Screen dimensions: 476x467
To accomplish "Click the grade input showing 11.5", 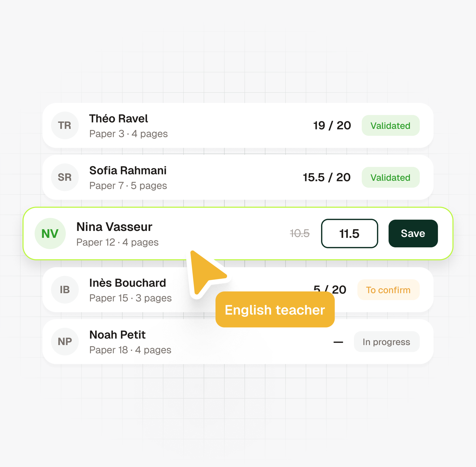I will click(350, 233).
